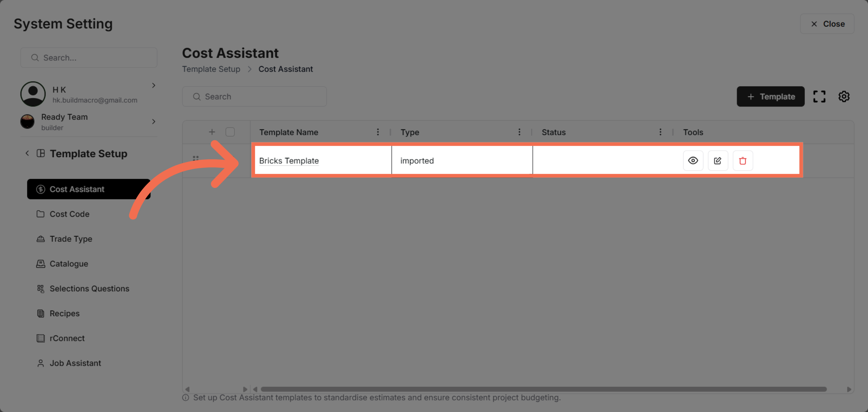Expand the table to fullscreen view
This screenshot has height=412, width=868.
pos(819,96)
